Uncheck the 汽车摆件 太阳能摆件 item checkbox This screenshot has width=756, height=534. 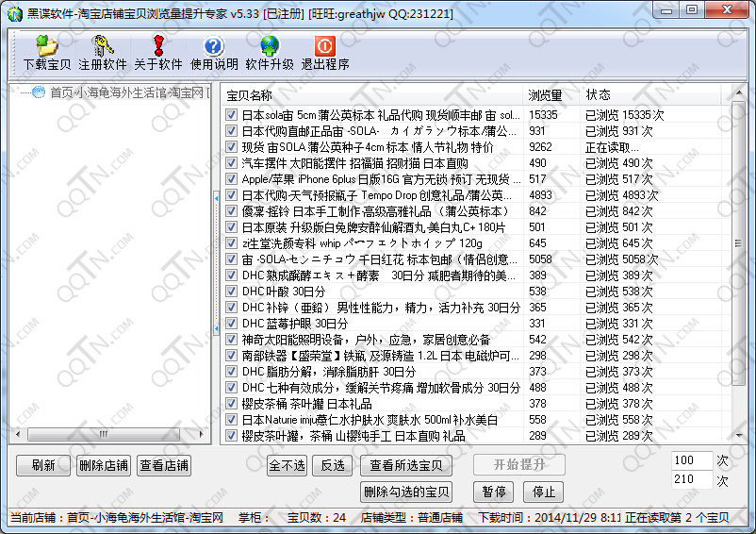pos(231,163)
